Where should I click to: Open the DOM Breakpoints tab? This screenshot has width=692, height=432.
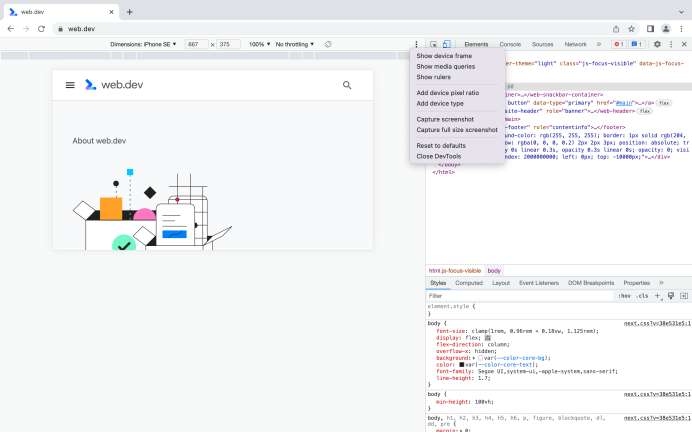tap(591, 283)
